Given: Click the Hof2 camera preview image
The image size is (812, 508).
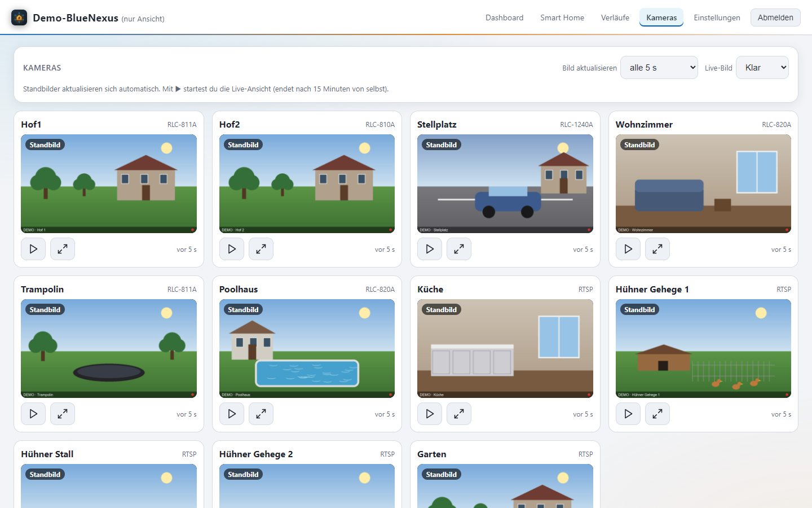Looking at the screenshot, I should pyautogui.click(x=307, y=183).
